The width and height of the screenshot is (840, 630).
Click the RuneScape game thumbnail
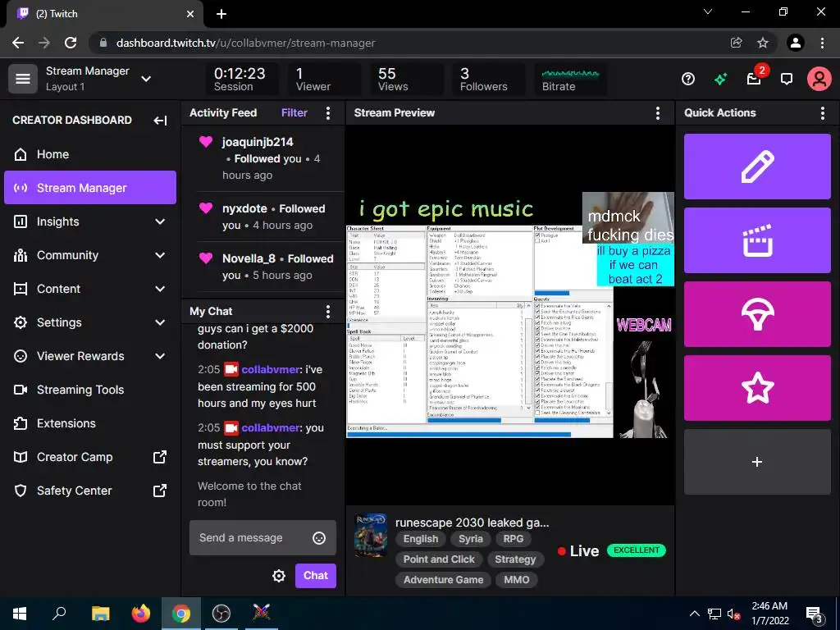coord(371,536)
